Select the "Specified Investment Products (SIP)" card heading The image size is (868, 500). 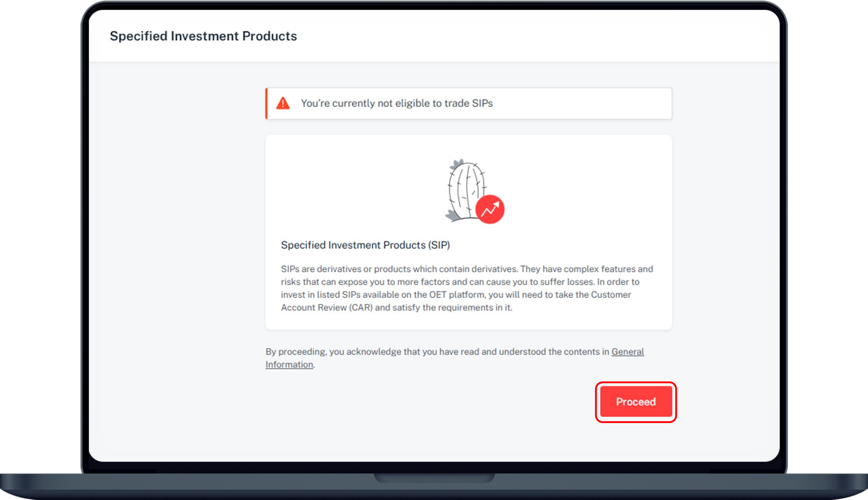point(365,245)
